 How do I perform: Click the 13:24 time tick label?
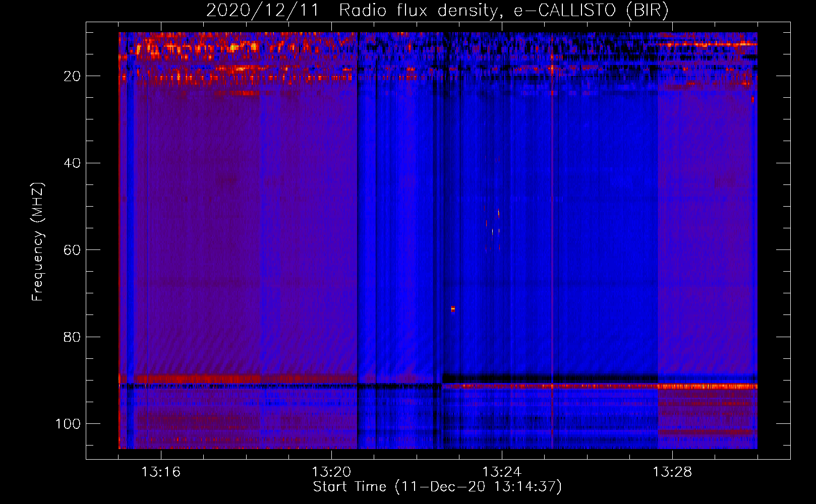point(502,472)
